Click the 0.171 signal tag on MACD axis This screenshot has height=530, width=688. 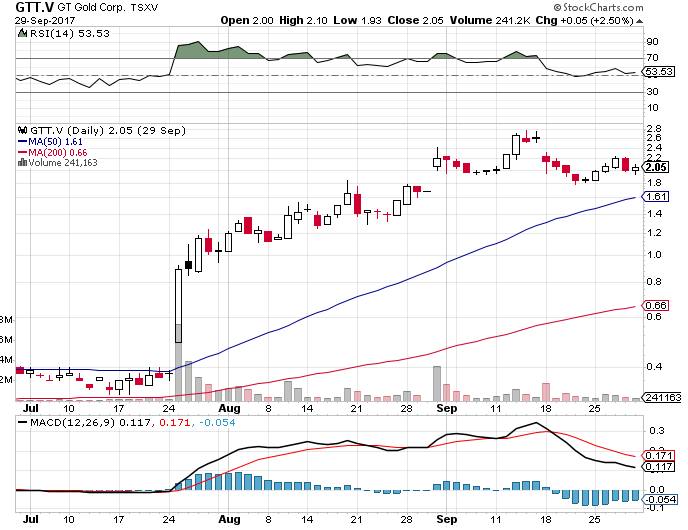(x=659, y=455)
